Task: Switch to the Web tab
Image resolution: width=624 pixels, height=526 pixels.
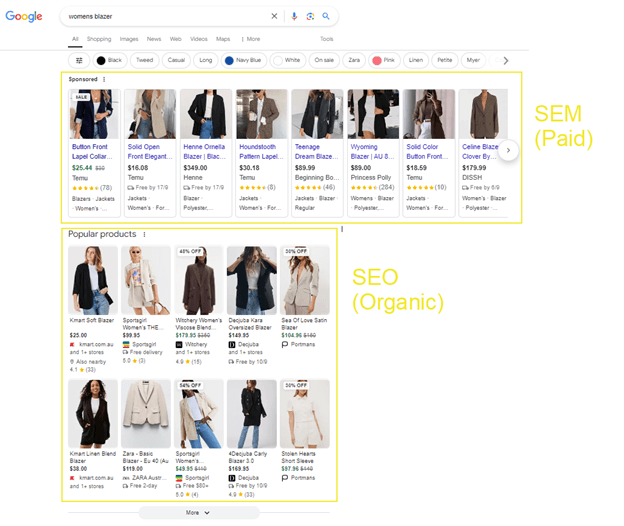Action: (x=176, y=39)
